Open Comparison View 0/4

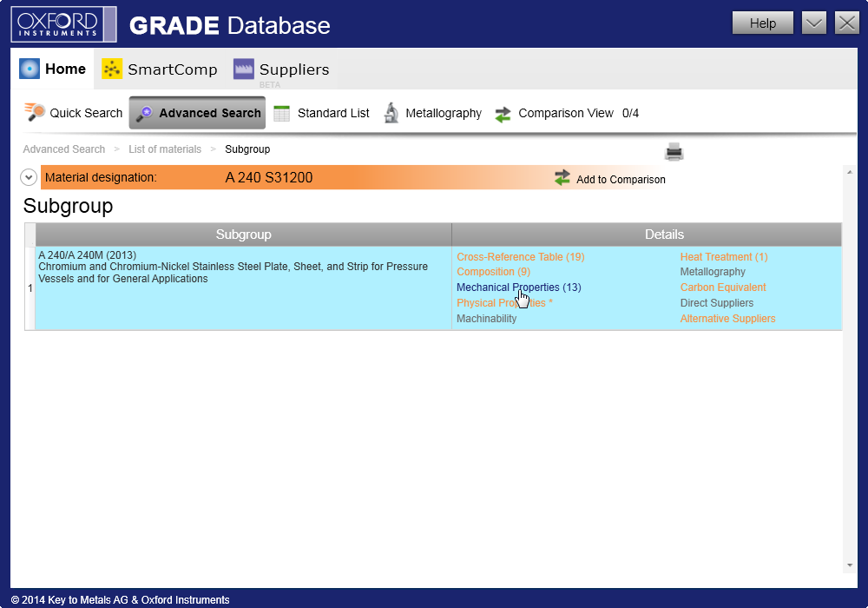point(566,113)
